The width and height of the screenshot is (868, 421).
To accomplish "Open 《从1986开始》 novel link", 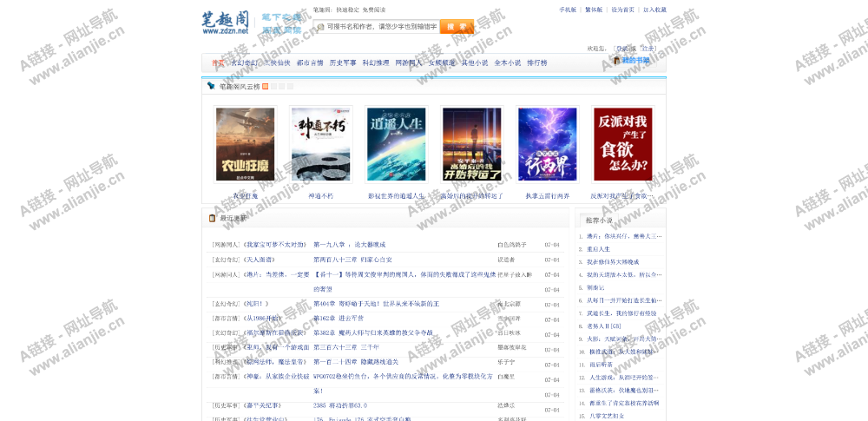I will [x=263, y=318].
